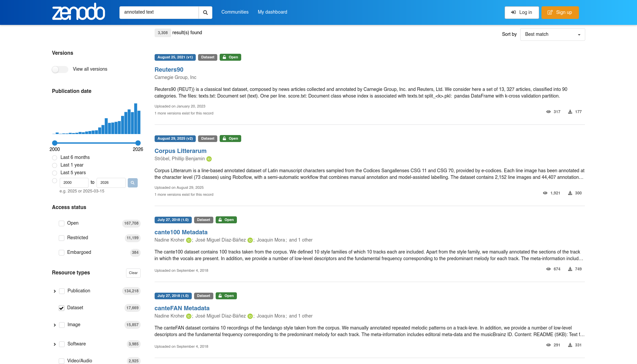Click the right 2026 date slider handle
637x364 pixels.
tap(138, 143)
